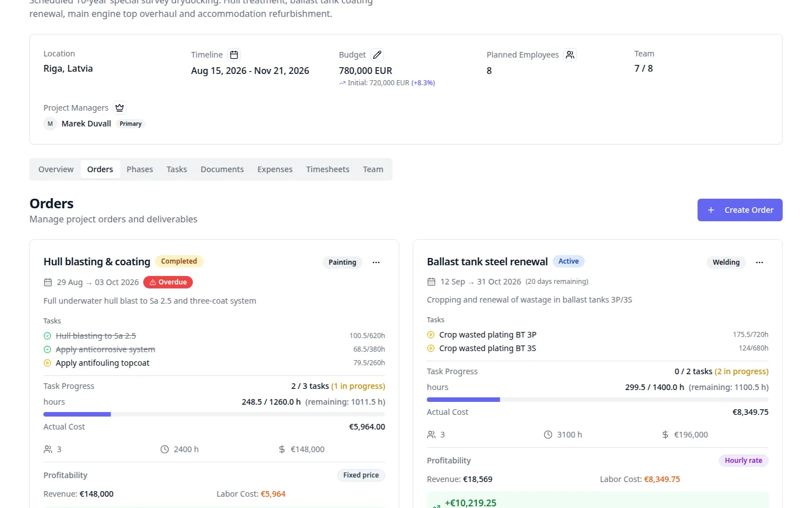Click people icon on Ballast tank order
The width and height of the screenshot is (812, 508).
[431, 435]
